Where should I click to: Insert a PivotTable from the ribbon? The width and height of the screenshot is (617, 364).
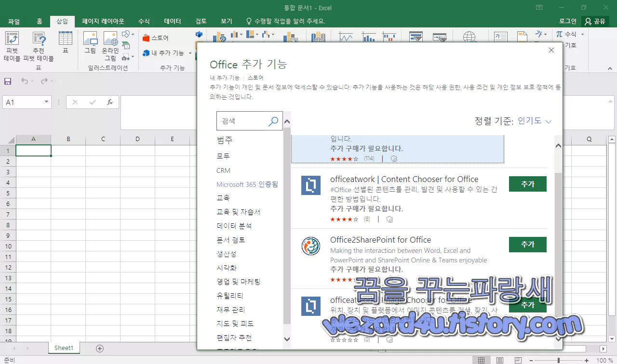click(x=12, y=46)
